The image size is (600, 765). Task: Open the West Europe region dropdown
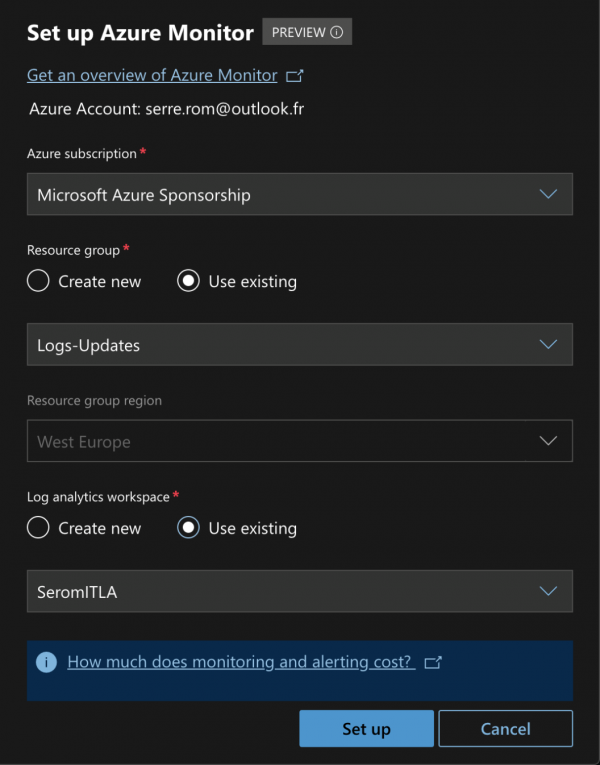[300, 441]
